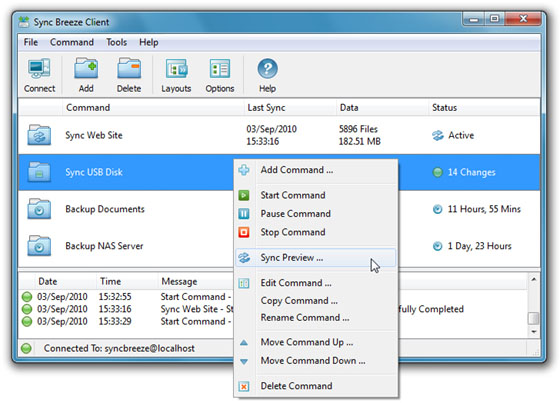Click the sync arrows icon for Sync Preview
This screenshot has width=560, height=403.
point(244,258)
